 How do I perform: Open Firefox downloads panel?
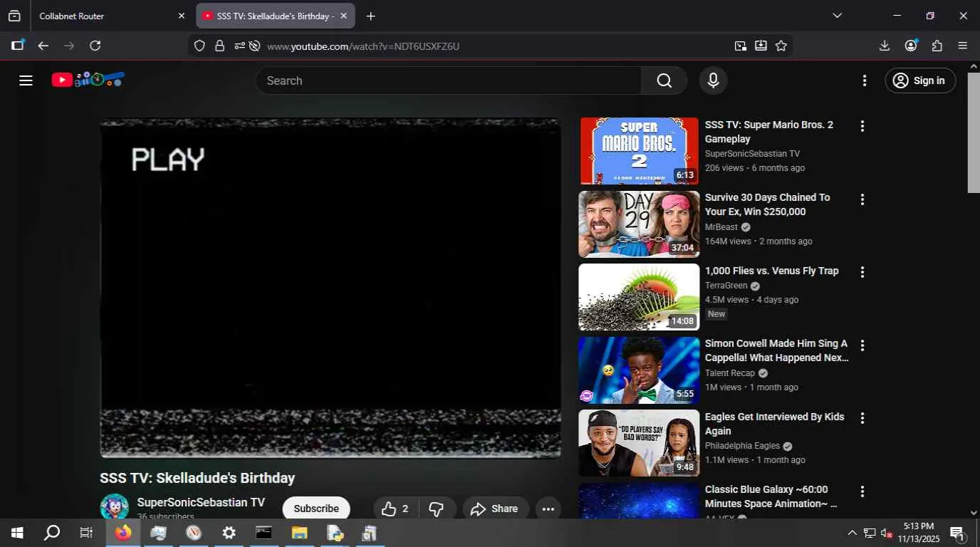885,46
